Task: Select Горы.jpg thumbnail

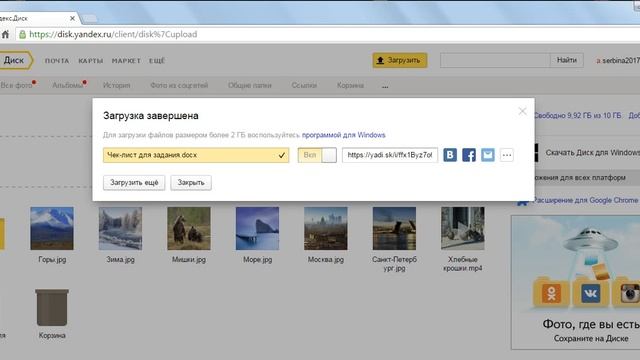Action: click(x=52, y=228)
